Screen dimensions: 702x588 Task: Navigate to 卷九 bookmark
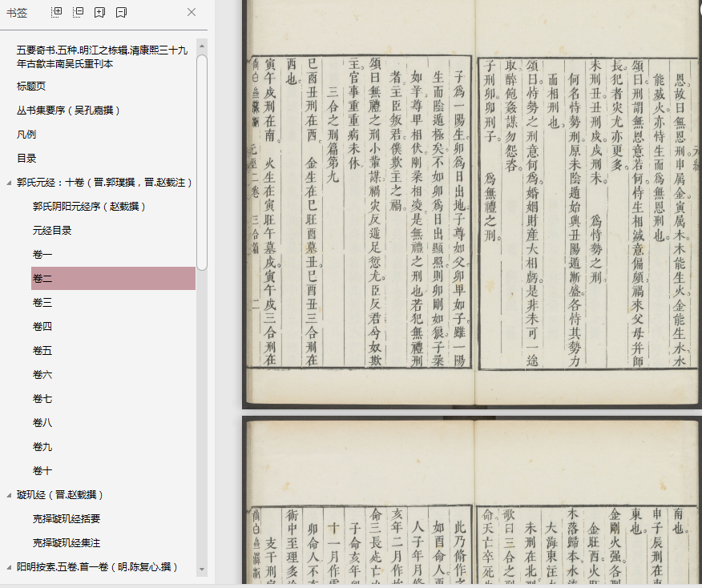point(42,447)
